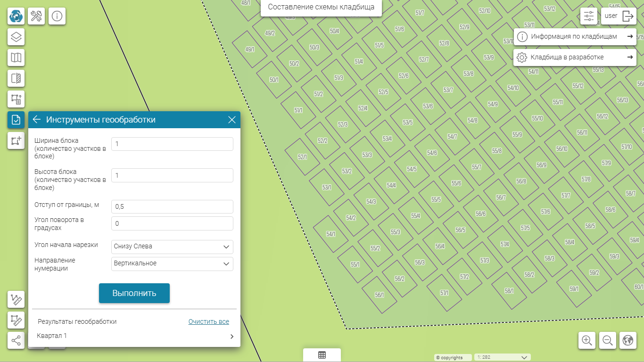644x362 pixels.
Task: Open the 'Угол начала нарезки' dropdown
Action: 172,247
